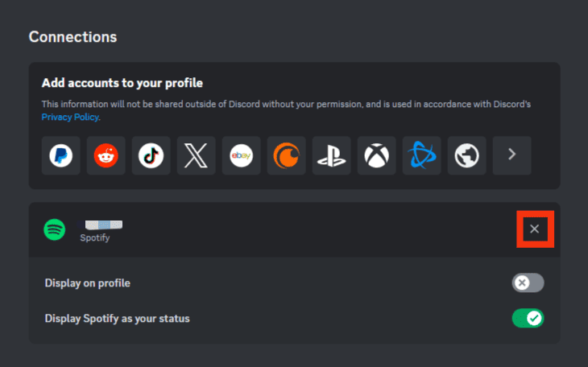Viewport: 588px width, 367px height.
Task: Show more account connection options
Action: point(511,155)
